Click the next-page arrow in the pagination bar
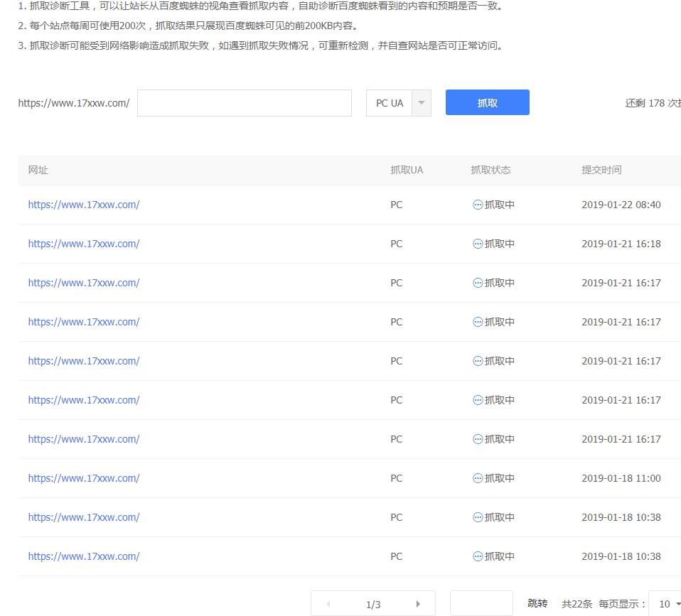Viewport: 681px width, 616px height. (x=417, y=603)
